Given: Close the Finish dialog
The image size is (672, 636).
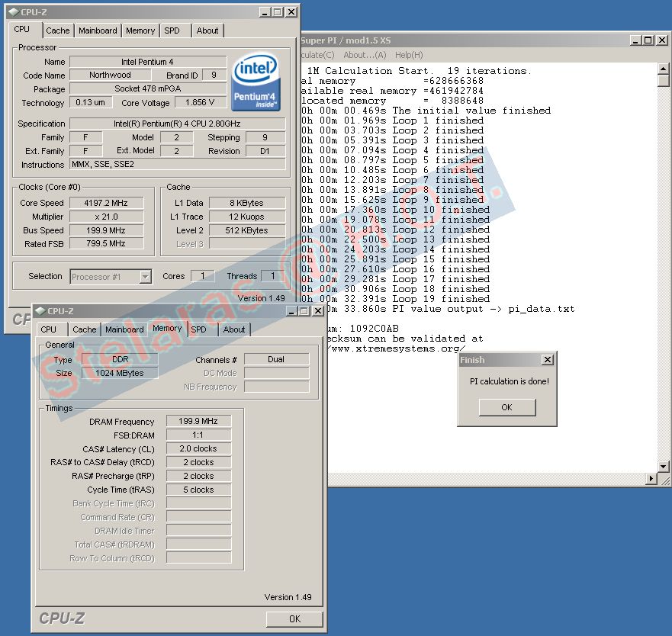Looking at the screenshot, I should (x=547, y=360).
